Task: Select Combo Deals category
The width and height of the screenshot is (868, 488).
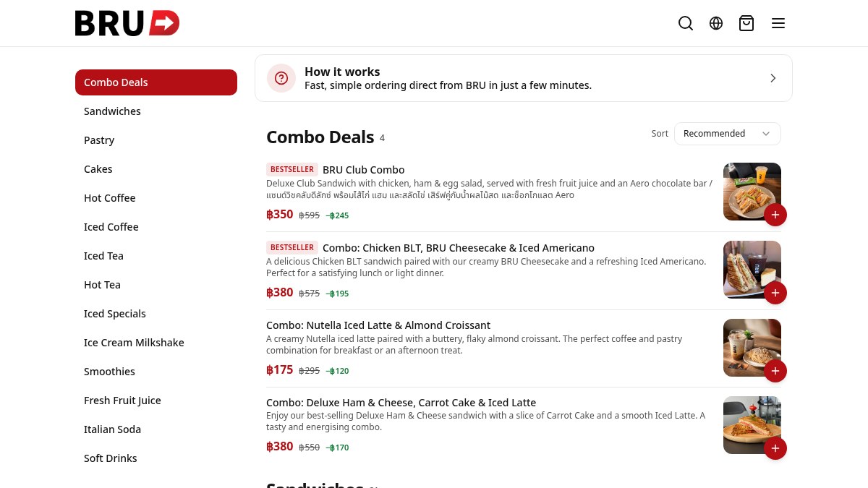Action: [x=156, y=82]
